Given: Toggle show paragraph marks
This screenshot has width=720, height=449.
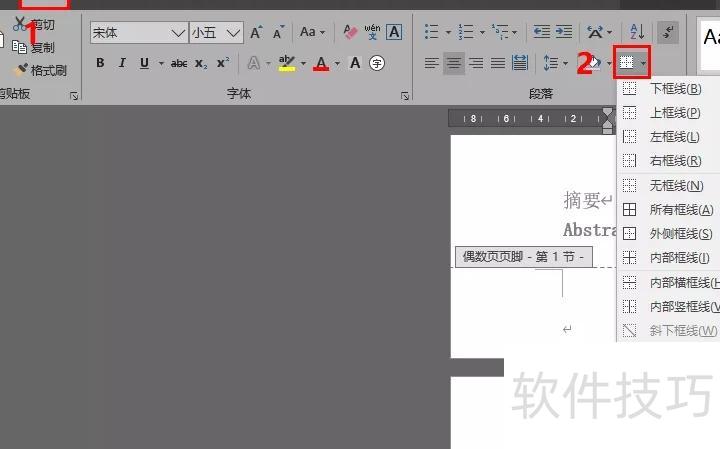Looking at the screenshot, I should click(668, 32).
